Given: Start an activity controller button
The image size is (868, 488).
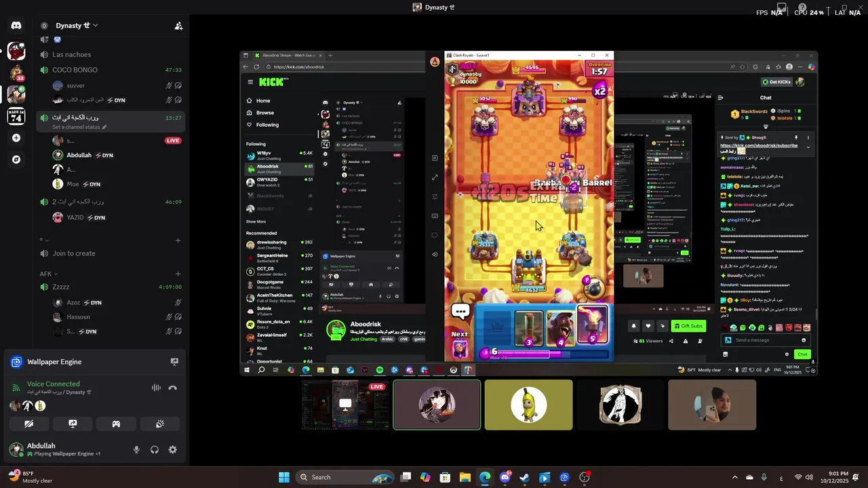Looking at the screenshot, I should tap(116, 424).
